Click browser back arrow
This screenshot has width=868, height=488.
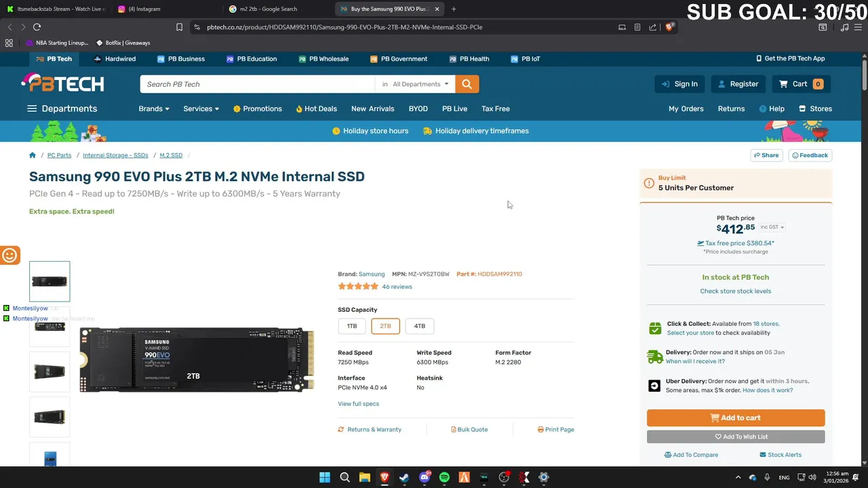point(9,27)
